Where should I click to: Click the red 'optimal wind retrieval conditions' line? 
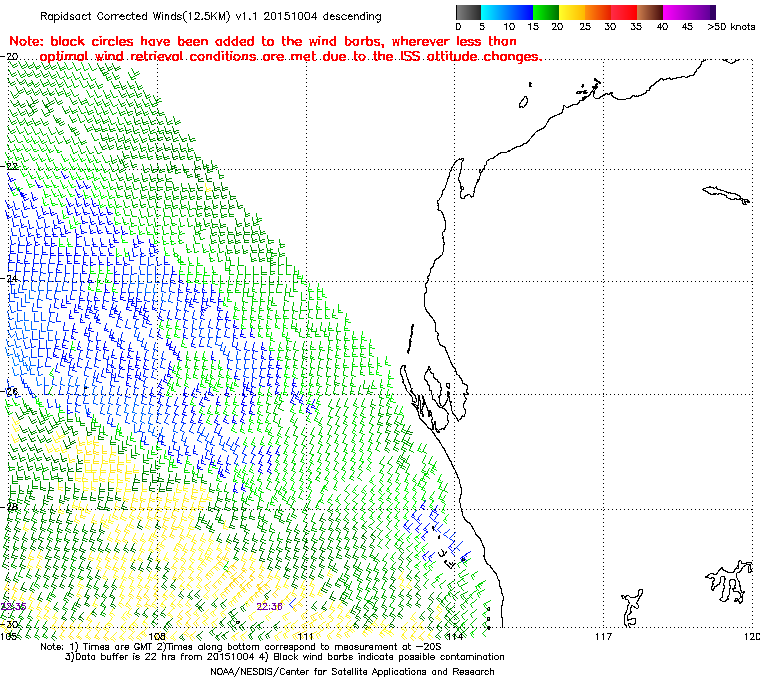(290, 57)
